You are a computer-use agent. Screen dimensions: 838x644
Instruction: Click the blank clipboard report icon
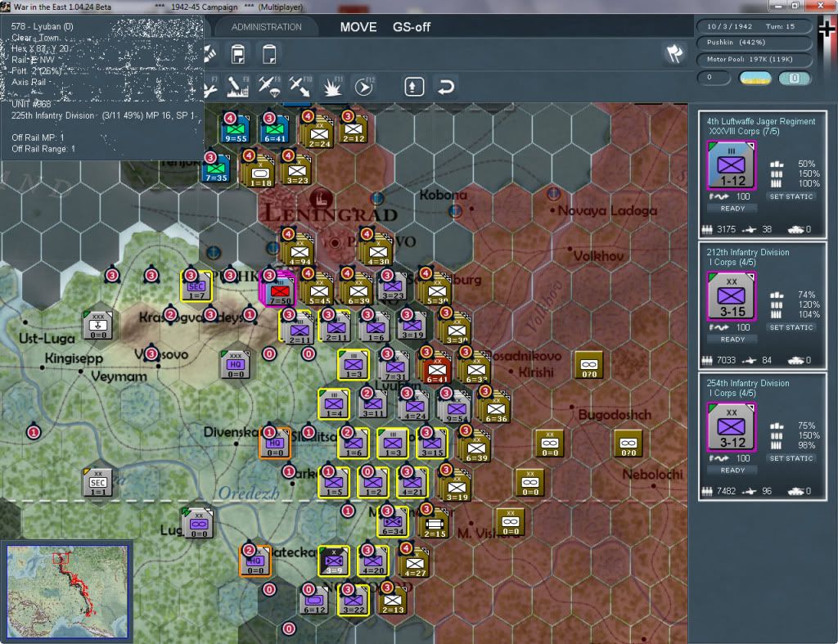click(269, 54)
